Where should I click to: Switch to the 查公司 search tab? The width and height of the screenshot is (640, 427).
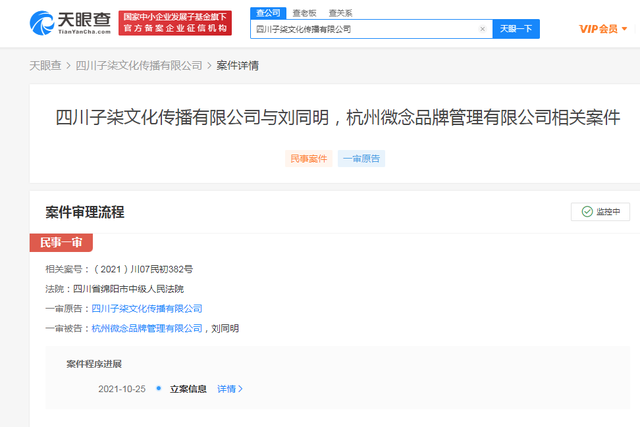click(x=268, y=13)
